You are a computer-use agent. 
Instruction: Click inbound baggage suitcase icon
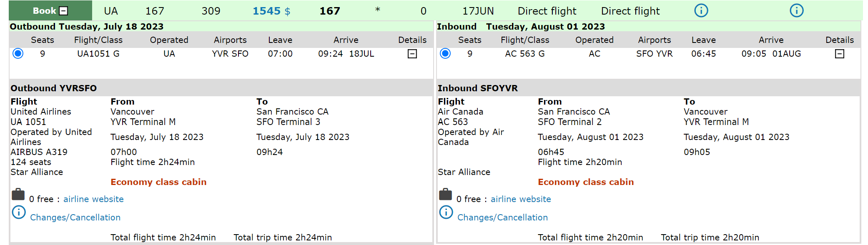click(x=445, y=194)
